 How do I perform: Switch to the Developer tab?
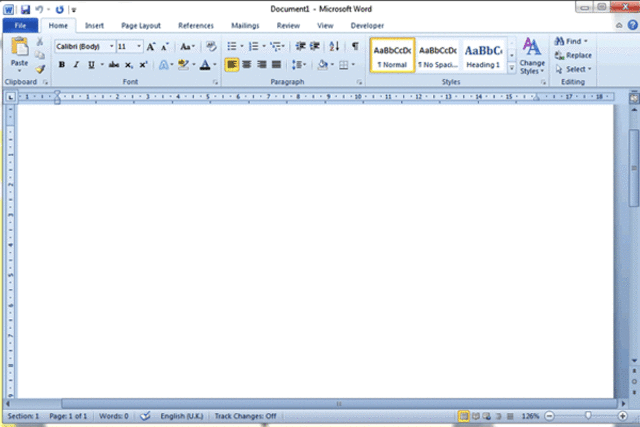pos(367,25)
